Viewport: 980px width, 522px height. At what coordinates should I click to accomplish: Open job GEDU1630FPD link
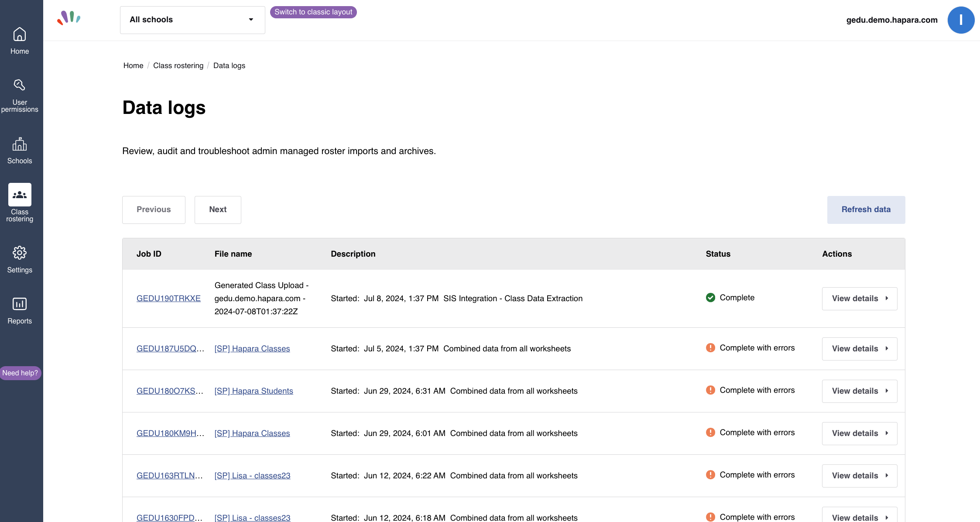click(169, 518)
